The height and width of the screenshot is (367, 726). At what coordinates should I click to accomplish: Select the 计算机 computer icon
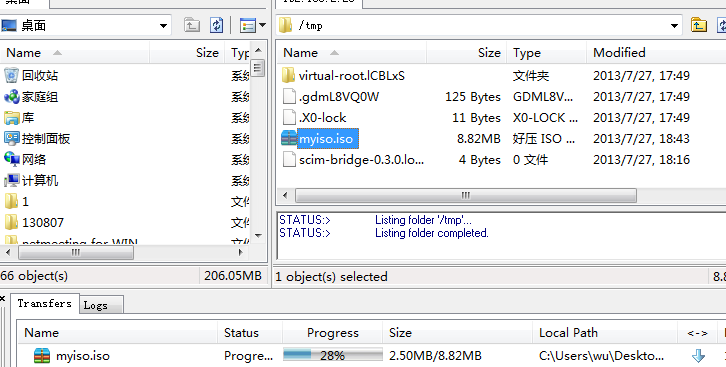pyautogui.click(x=11, y=180)
